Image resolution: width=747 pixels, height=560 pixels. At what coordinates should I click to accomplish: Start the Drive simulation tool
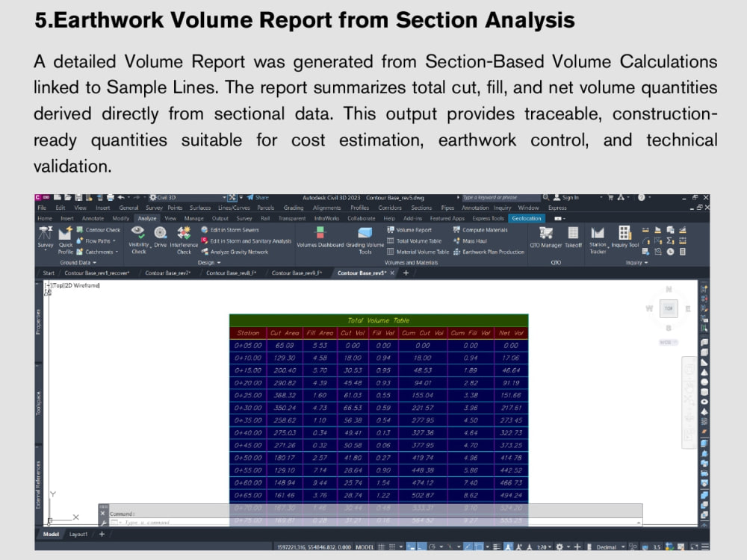pos(160,237)
